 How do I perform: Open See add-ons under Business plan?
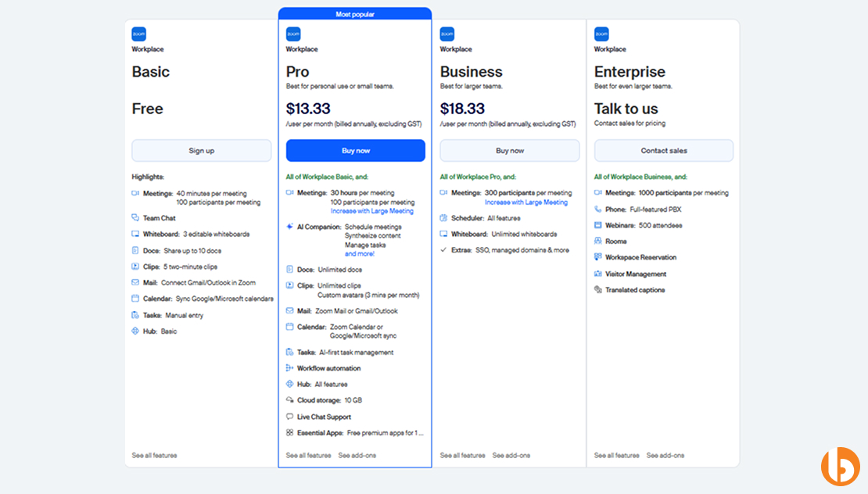pos(511,455)
